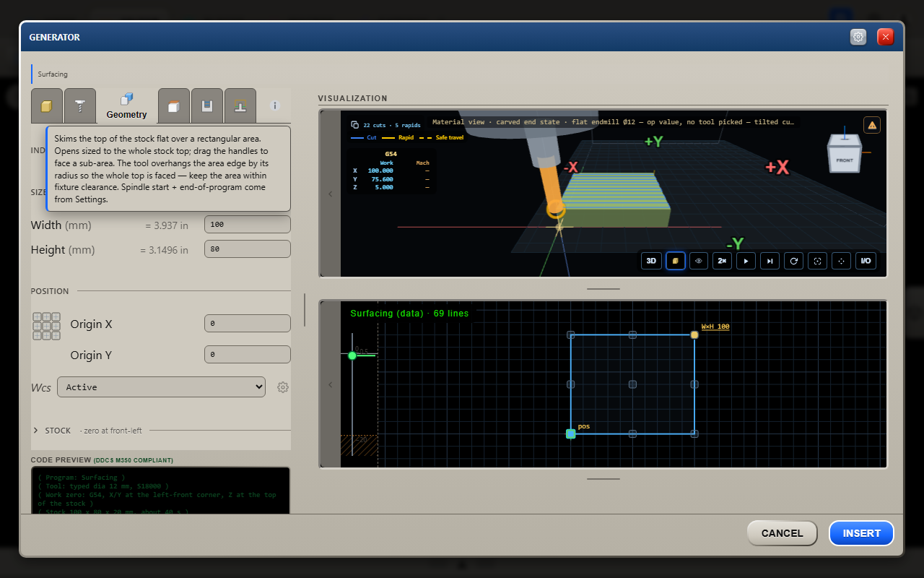Toggle the eye visibility button in viewer
The height and width of the screenshot is (578, 924).
698,261
